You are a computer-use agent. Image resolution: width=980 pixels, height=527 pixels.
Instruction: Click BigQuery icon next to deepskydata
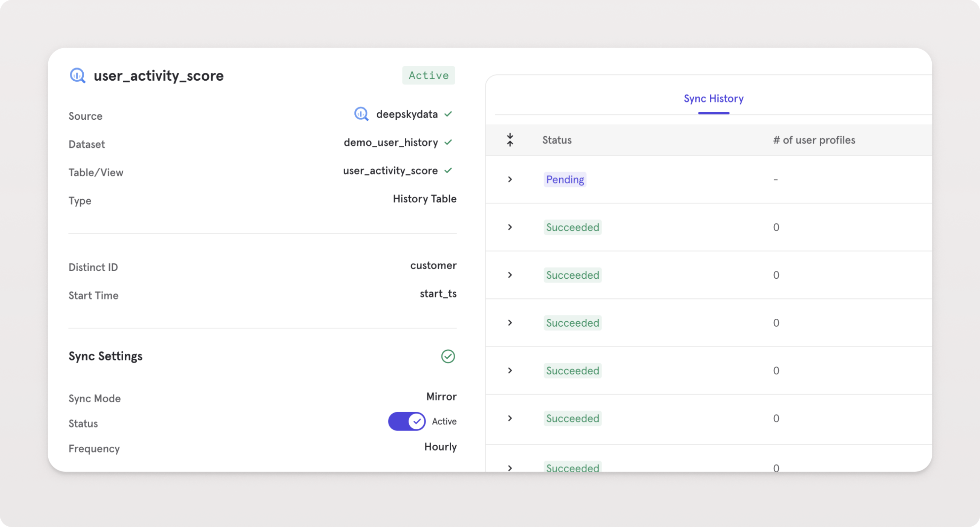tap(361, 114)
